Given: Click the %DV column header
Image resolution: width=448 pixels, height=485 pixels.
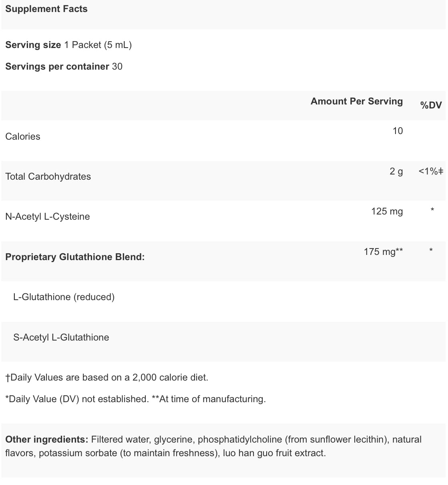Looking at the screenshot, I should point(431,105).
